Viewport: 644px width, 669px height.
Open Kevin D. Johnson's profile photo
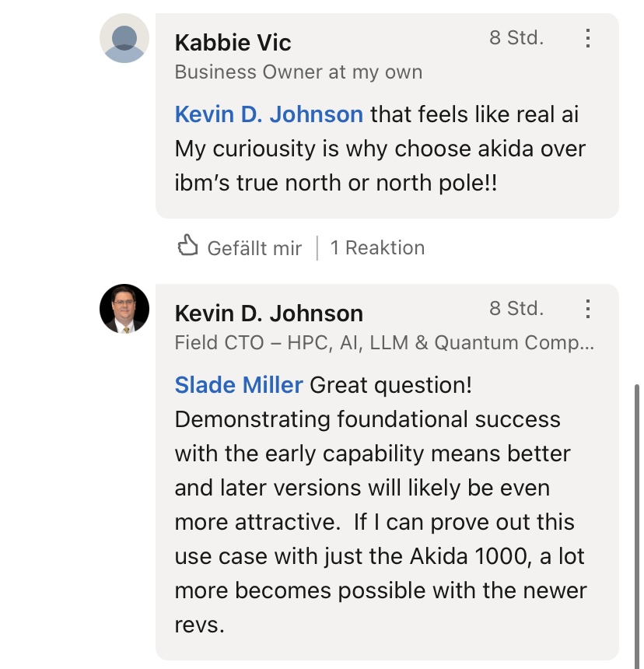(x=124, y=309)
